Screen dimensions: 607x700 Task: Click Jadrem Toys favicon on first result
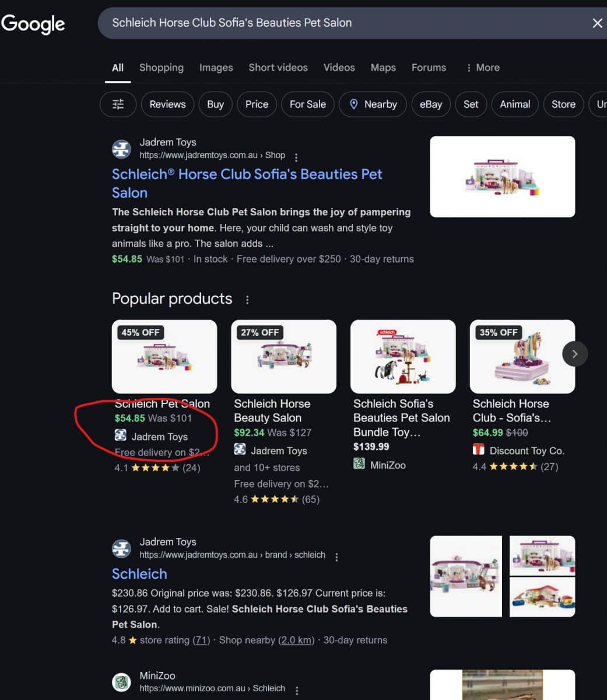(121, 149)
